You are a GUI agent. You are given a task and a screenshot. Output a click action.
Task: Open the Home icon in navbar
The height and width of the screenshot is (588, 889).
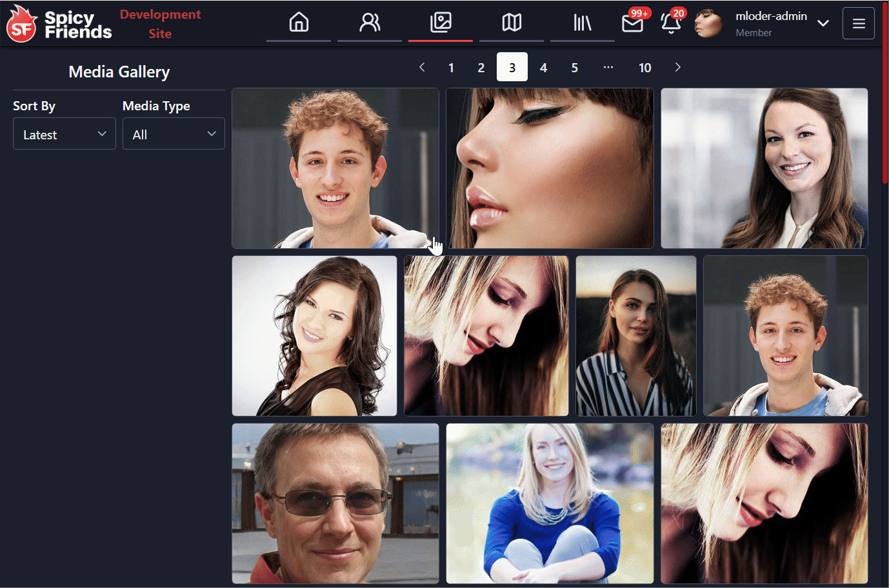click(299, 23)
